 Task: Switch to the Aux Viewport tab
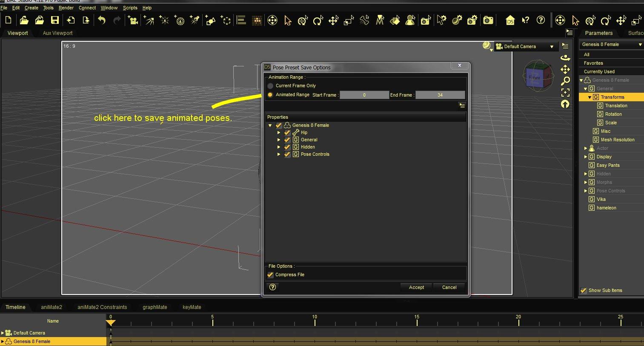click(x=58, y=33)
